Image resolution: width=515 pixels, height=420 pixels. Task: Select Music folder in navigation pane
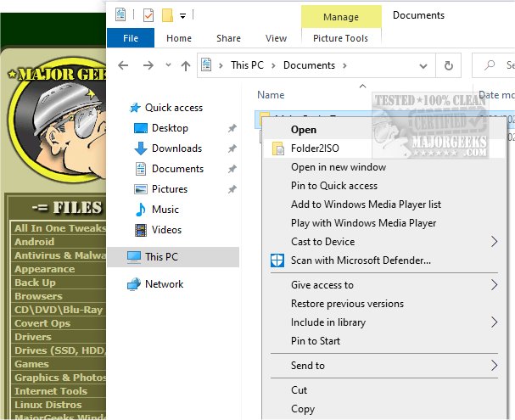point(165,210)
